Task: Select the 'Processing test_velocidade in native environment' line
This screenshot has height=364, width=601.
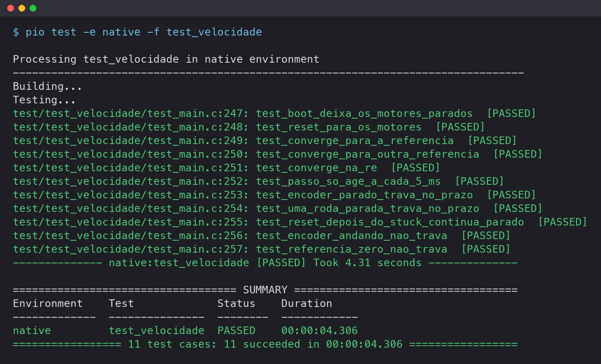Action: 166,59
